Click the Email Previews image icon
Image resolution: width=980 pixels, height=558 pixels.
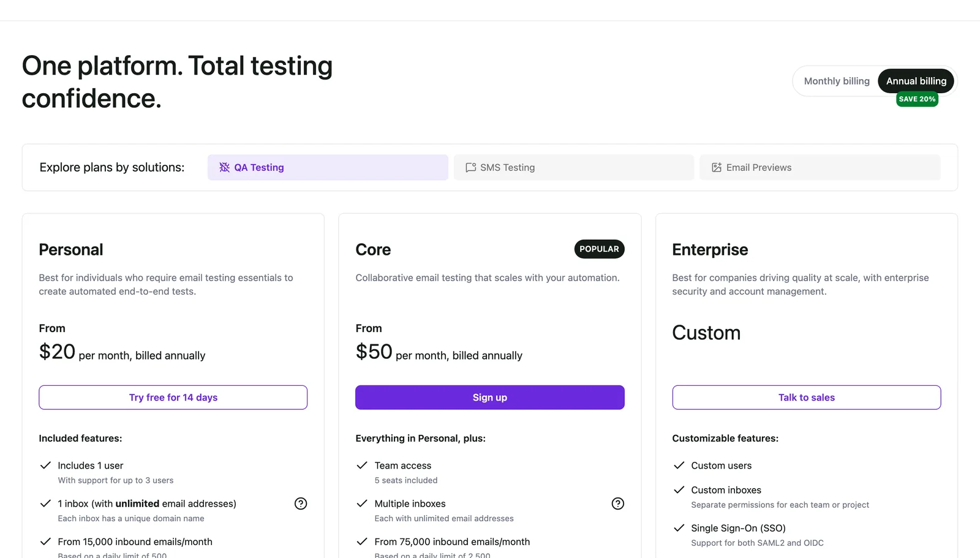716,167
